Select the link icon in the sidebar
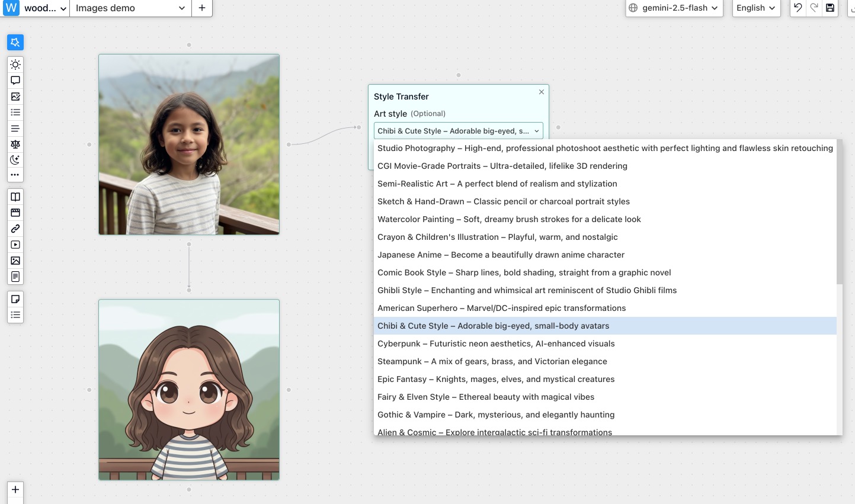 (15, 229)
